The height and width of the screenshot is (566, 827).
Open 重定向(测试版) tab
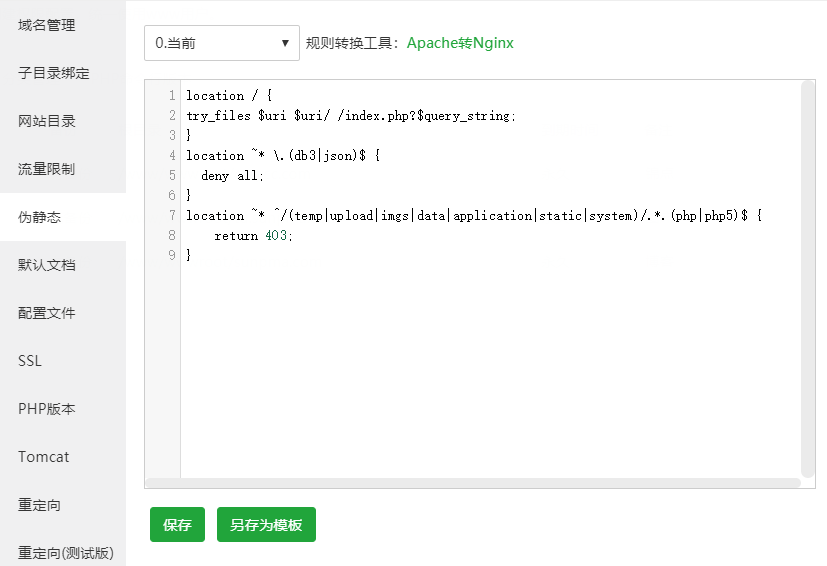66,553
